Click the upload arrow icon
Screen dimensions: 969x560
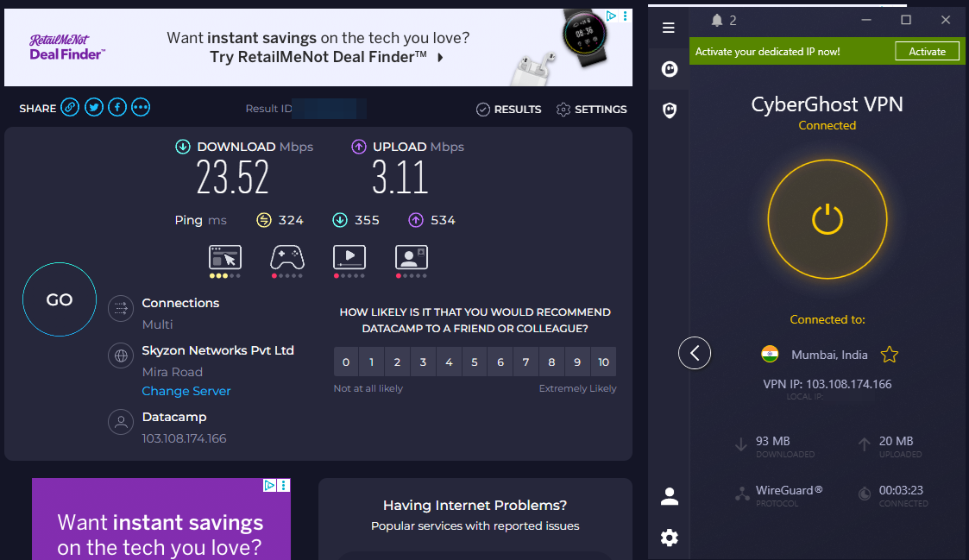pos(358,147)
